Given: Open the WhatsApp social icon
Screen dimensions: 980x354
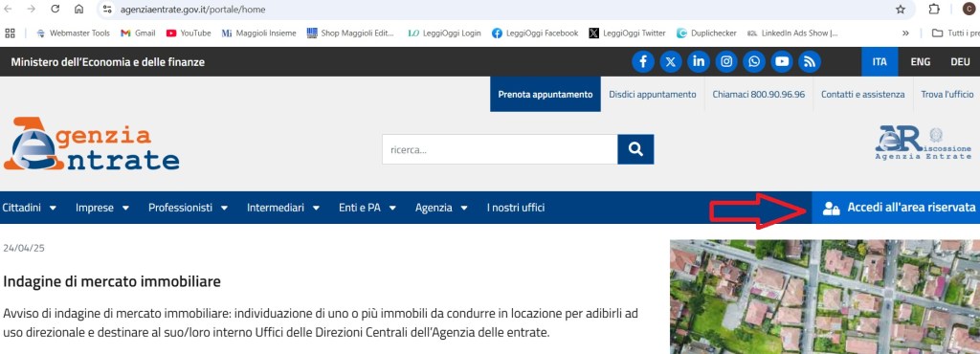Looking at the screenshot, I should [754, 61].
